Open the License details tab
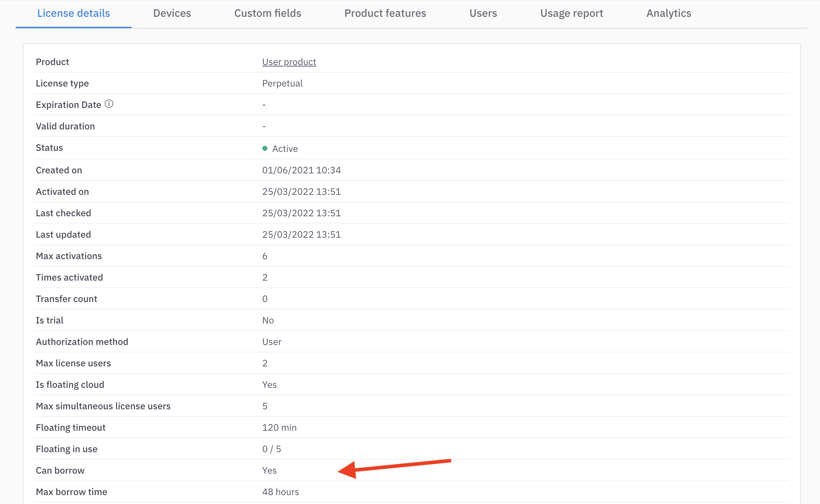Screen dimensions: 820x504 (x=73, y=13)
